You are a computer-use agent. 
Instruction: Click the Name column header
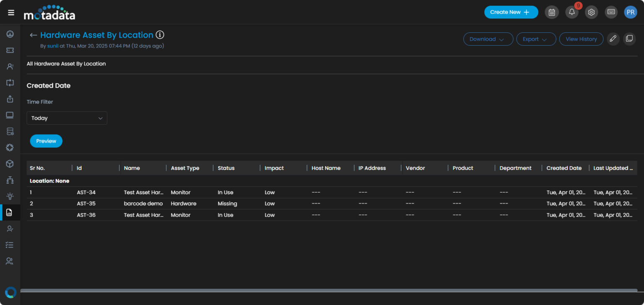pyautogui.click(x=132, y=168)
